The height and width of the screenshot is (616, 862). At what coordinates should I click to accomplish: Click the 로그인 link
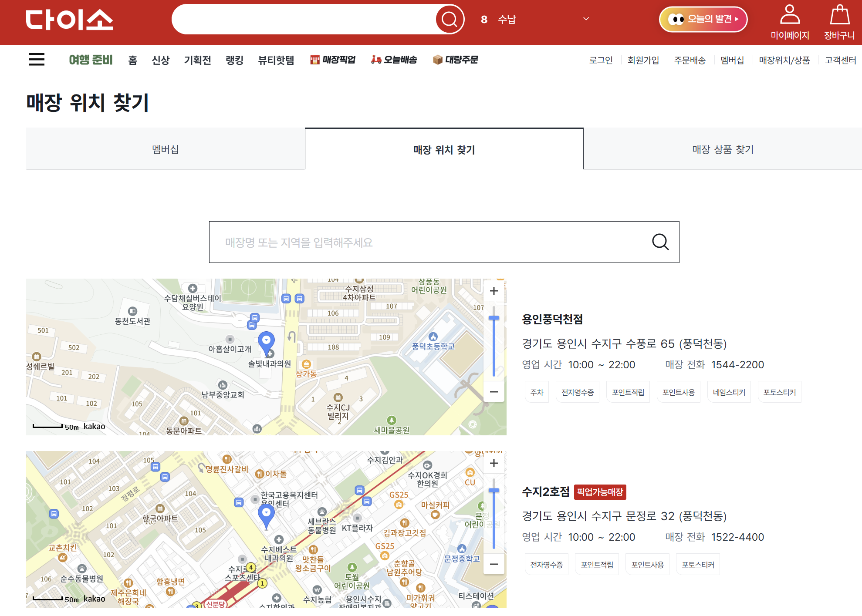[601, 60]
